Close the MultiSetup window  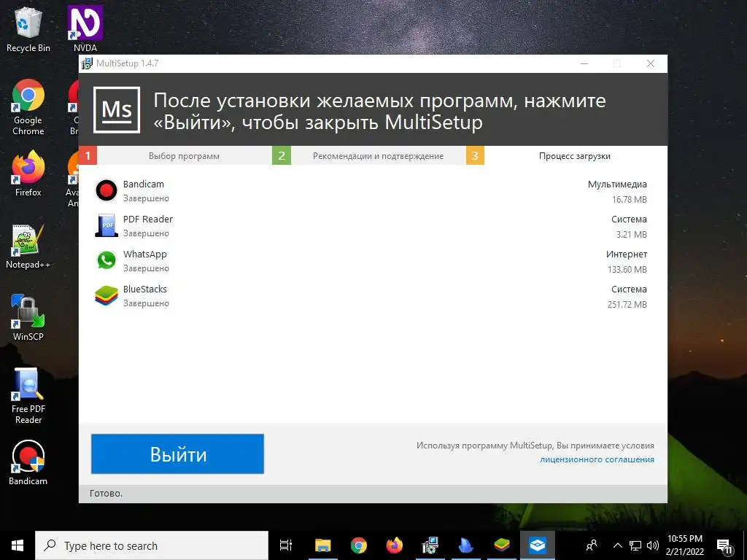650,63
